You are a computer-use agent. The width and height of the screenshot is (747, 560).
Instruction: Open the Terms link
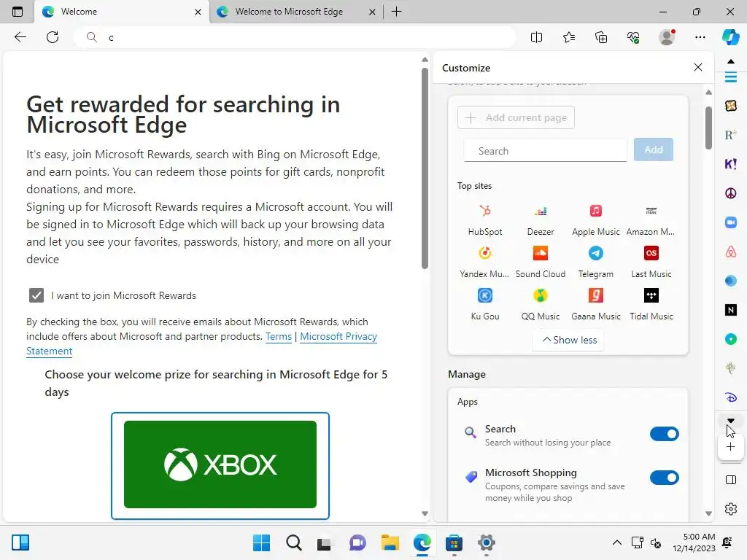click(278, 336)
